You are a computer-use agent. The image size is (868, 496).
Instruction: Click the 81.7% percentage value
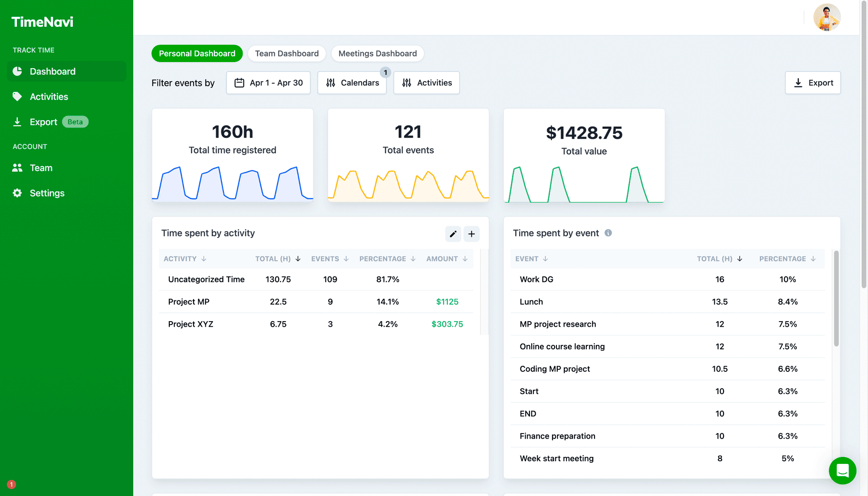[388, 279]
